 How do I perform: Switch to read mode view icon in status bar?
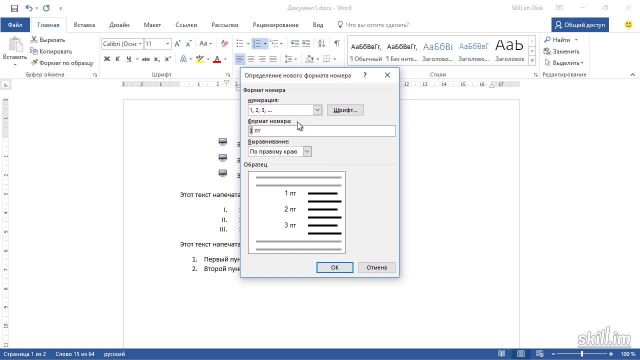pos(502,354)
